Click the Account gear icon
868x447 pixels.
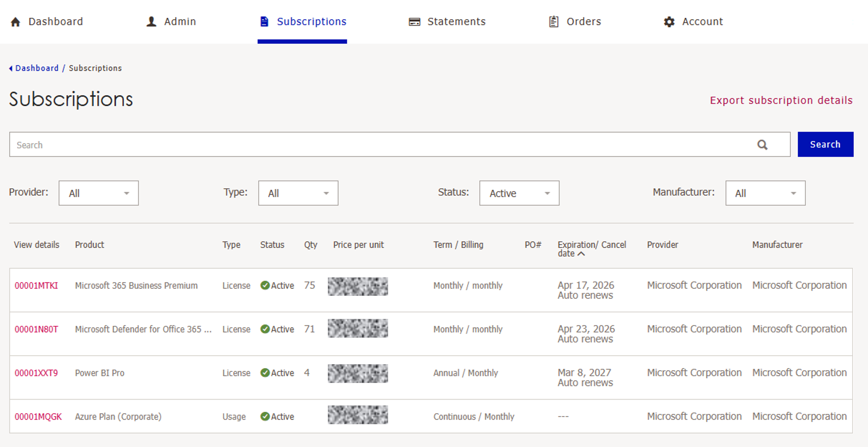[669, 22]
